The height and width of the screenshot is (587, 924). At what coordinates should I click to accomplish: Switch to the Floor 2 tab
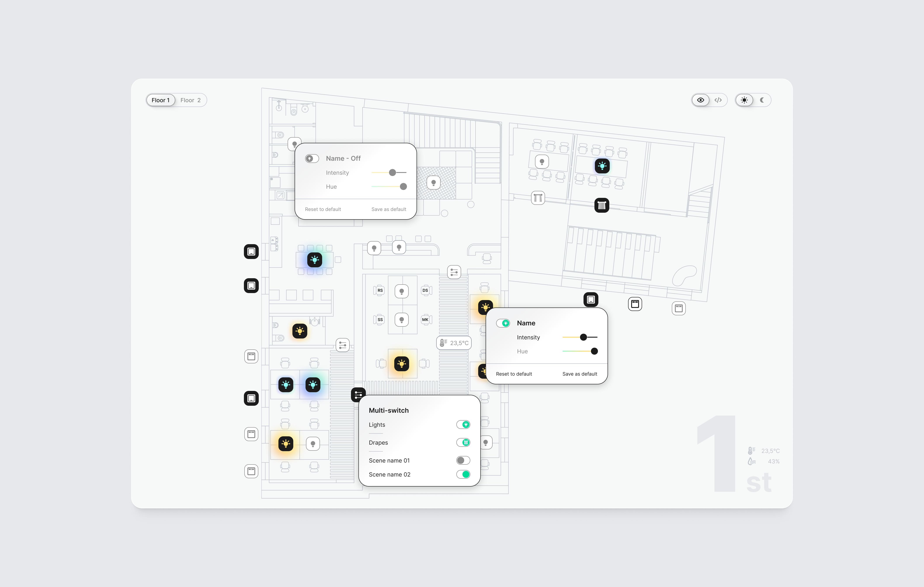point(191,100)
